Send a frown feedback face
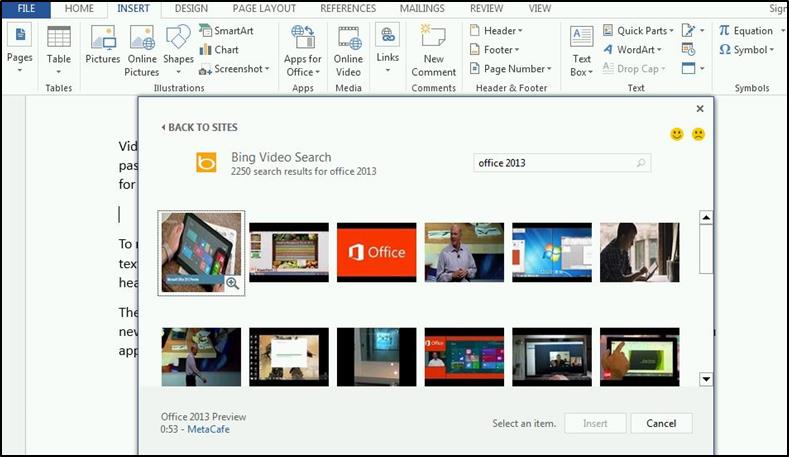The width and height of the screenshot is (789, 457). pos(698,134)
